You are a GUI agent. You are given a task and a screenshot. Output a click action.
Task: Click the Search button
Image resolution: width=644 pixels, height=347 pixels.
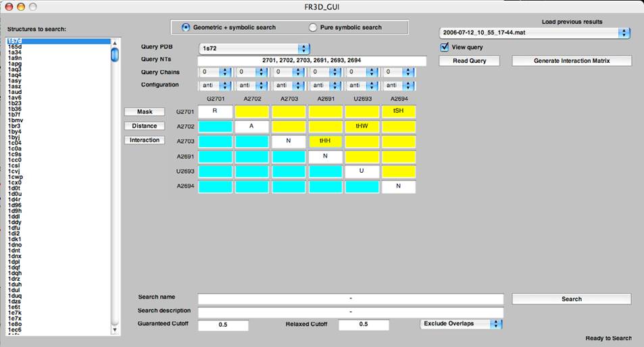571,299
